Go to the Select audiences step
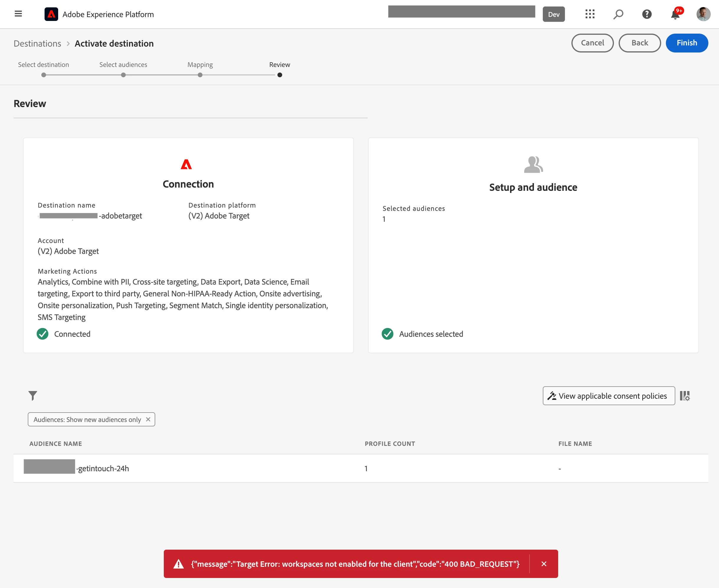 [x=123, y=75]
